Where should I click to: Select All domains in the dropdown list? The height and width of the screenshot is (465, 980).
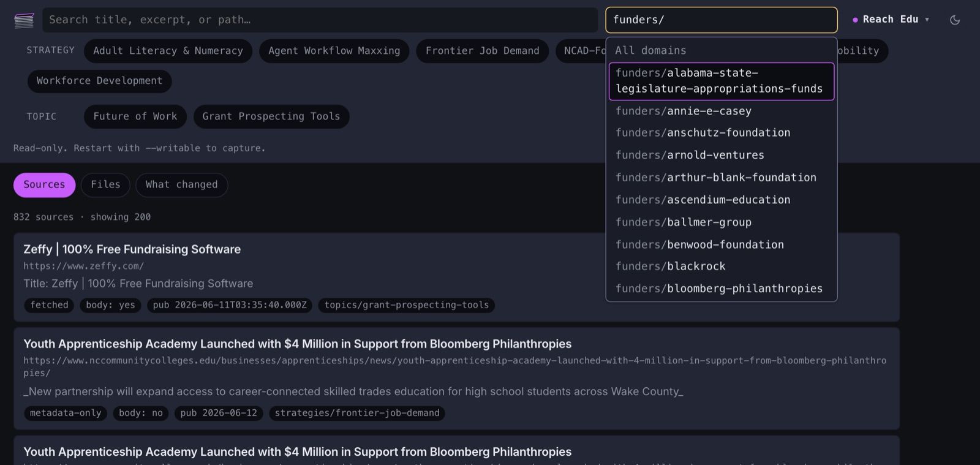(x=721, y=50)
